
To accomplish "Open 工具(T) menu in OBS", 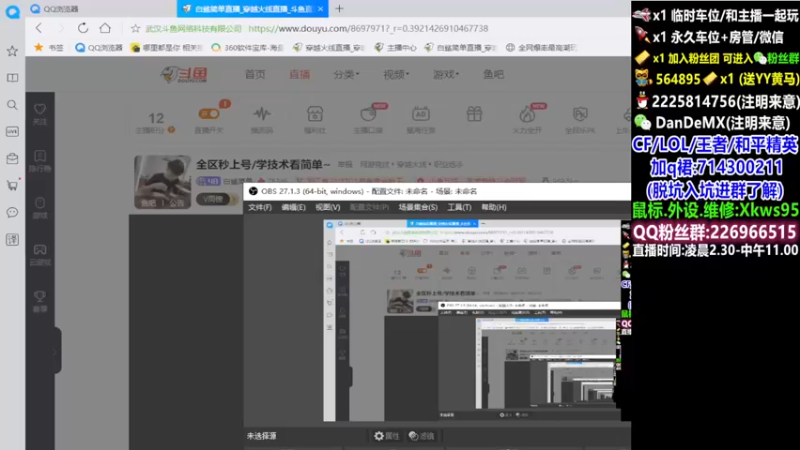I will [x=459, y=207].
